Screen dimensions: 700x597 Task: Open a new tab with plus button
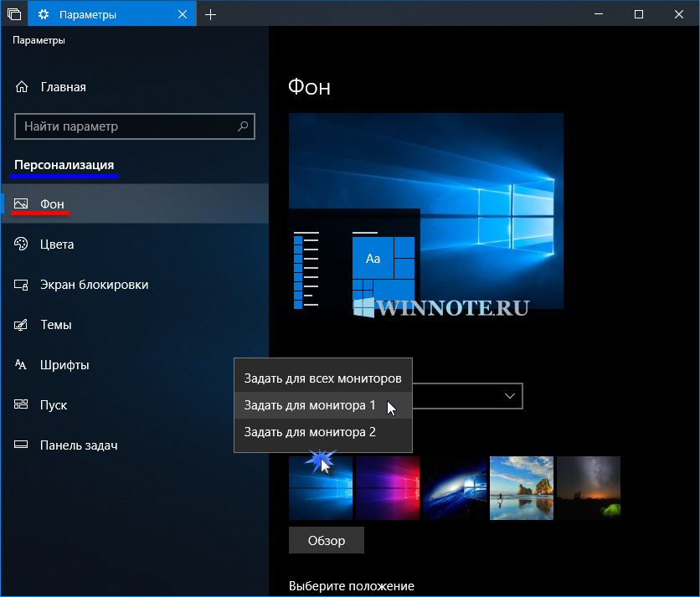tap(210, 14)
